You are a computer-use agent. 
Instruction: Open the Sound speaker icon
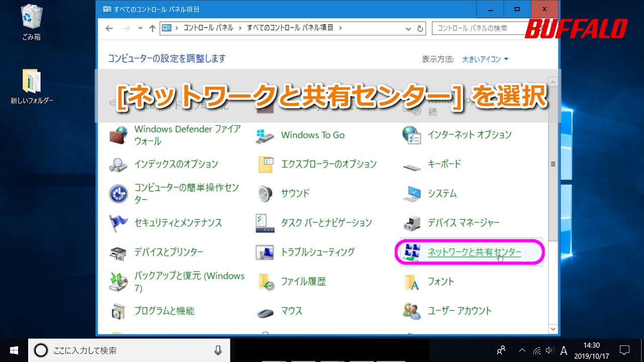click(265, 194)
